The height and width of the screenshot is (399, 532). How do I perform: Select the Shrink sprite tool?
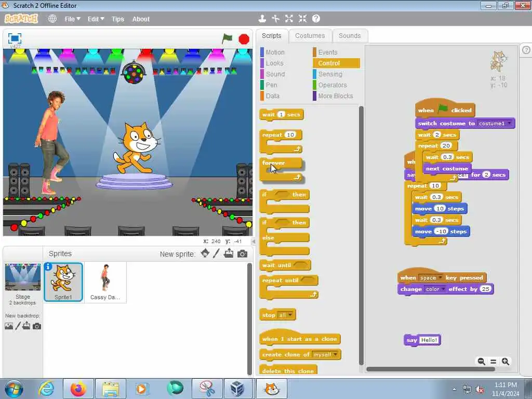coord(302,19)
